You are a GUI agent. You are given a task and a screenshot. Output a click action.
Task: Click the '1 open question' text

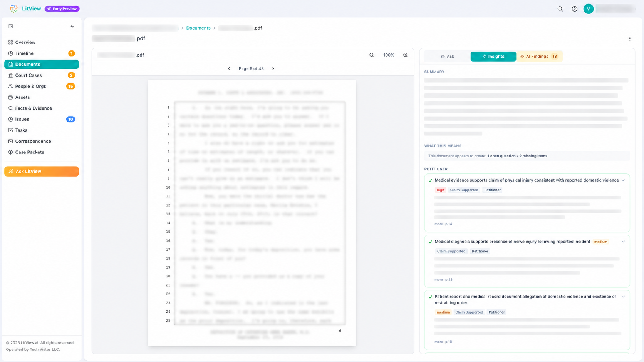click(x=501, y=156)
